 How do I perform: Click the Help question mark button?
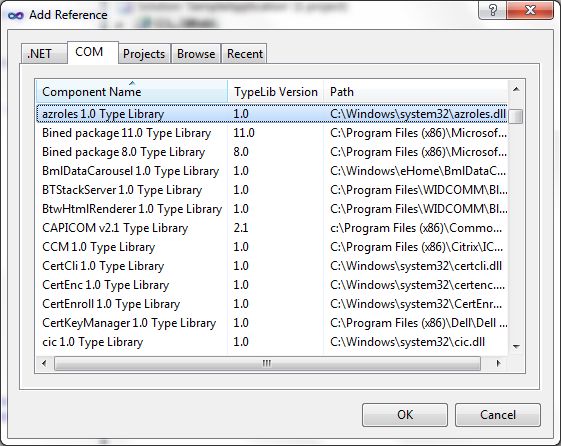click(x=493, y=10)
